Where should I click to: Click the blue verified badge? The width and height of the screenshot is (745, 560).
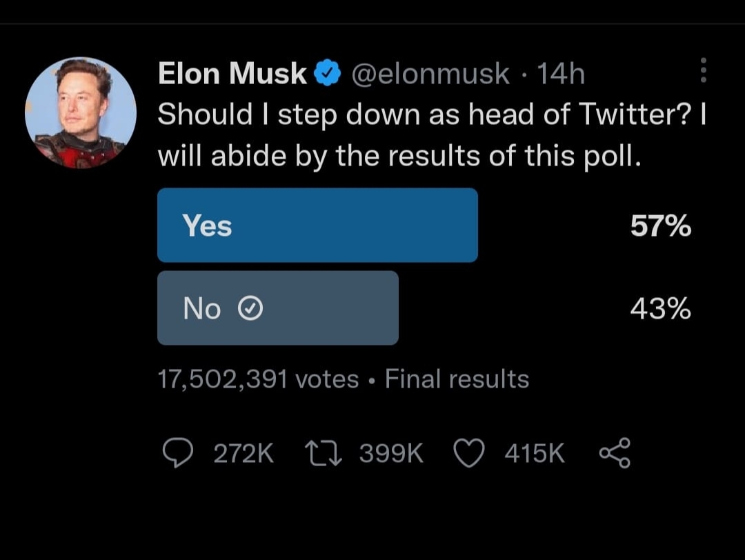coord(327,73)
